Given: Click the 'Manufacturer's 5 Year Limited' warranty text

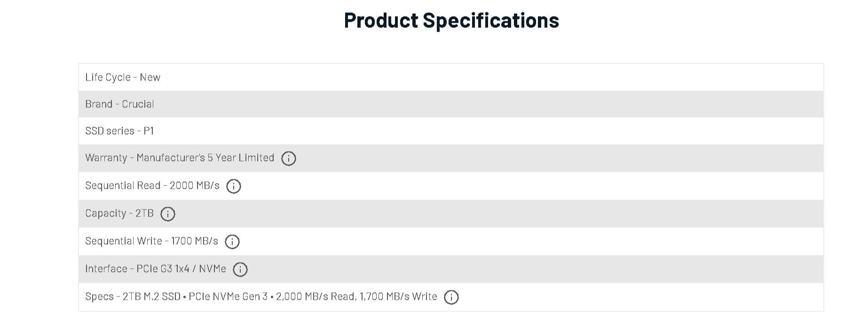Looking at the screenshot, I should click(x=205, y=158).
